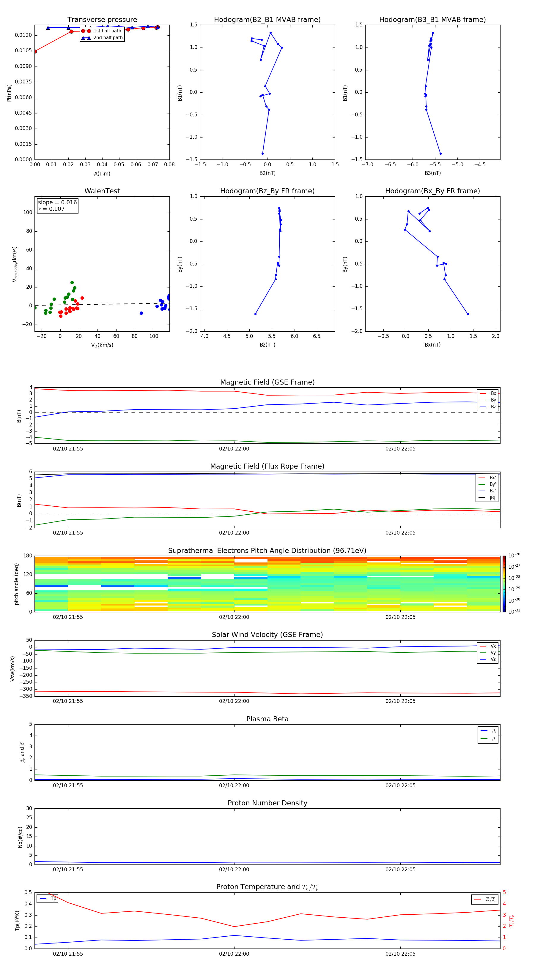
Task: Select βp in the Plasma Beta legend
Action: point(488,731)
